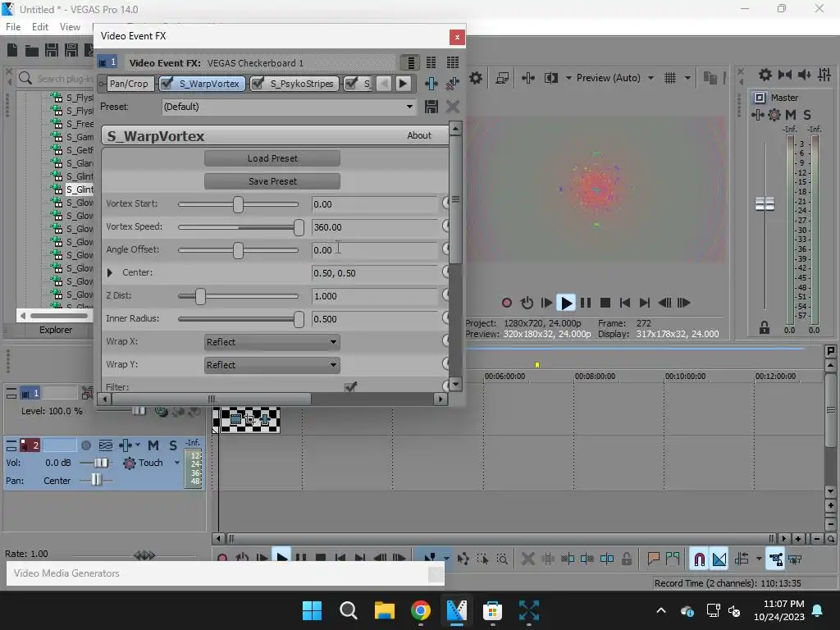Open auto ripple dropdown arrow in timeline toolbar
This screenshot has width=840, height=630.
[759, 559]
